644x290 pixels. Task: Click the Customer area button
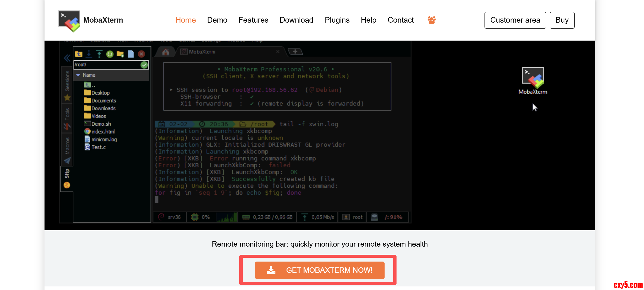coord(515,20)
